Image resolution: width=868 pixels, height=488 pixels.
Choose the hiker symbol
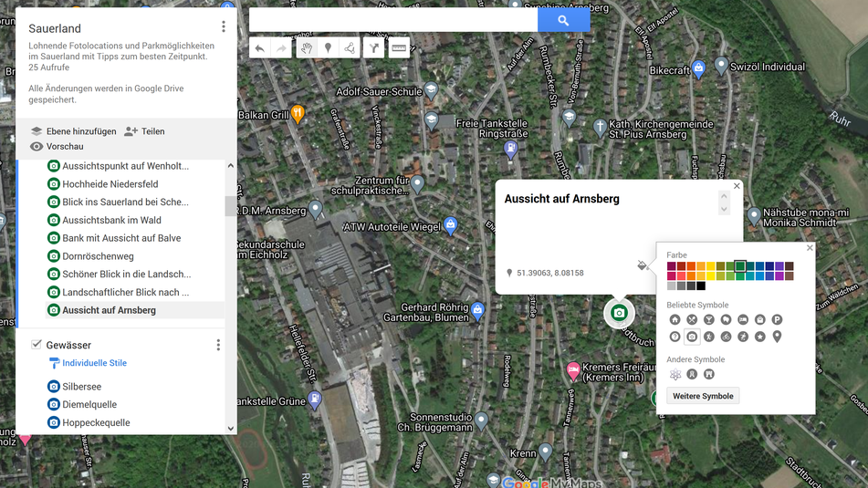(709, 337)
